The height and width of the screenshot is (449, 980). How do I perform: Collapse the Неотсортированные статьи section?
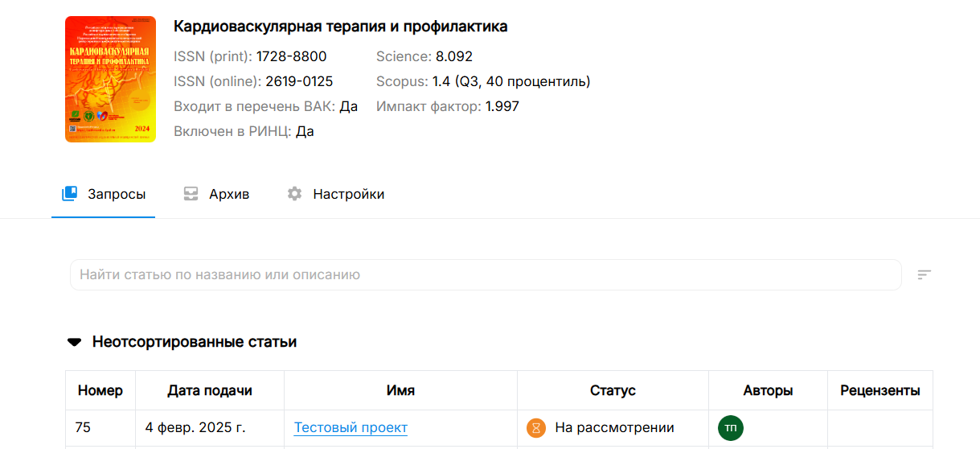coord(74,342)
